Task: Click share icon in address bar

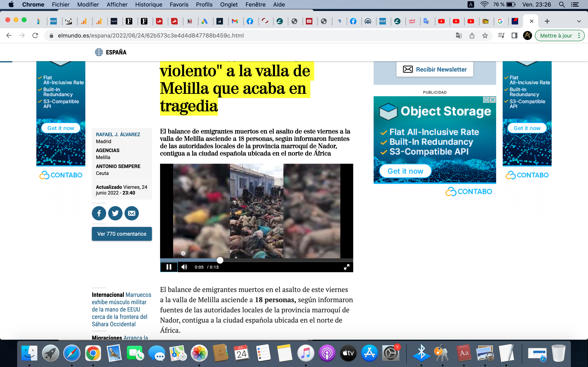Action: 472,36
